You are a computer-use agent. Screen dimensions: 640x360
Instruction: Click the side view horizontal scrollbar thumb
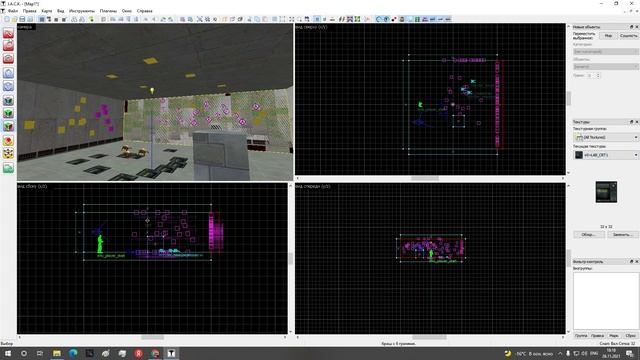(x=152, y=337)
